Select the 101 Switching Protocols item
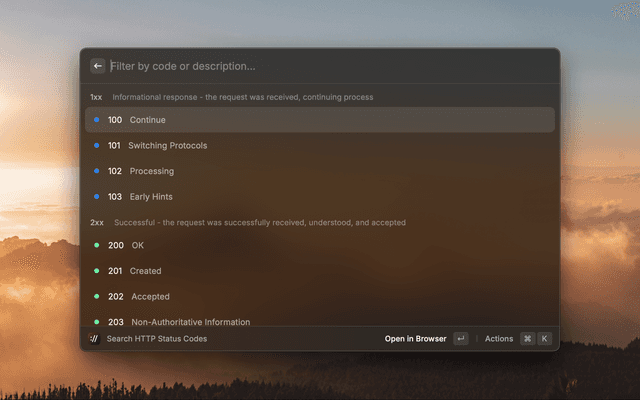This screenshot has width=640, height=400. (320, 146)
